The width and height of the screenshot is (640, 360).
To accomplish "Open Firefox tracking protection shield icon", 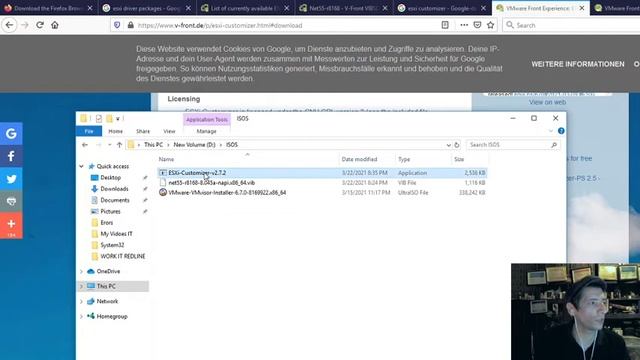I will coord(117,25).
